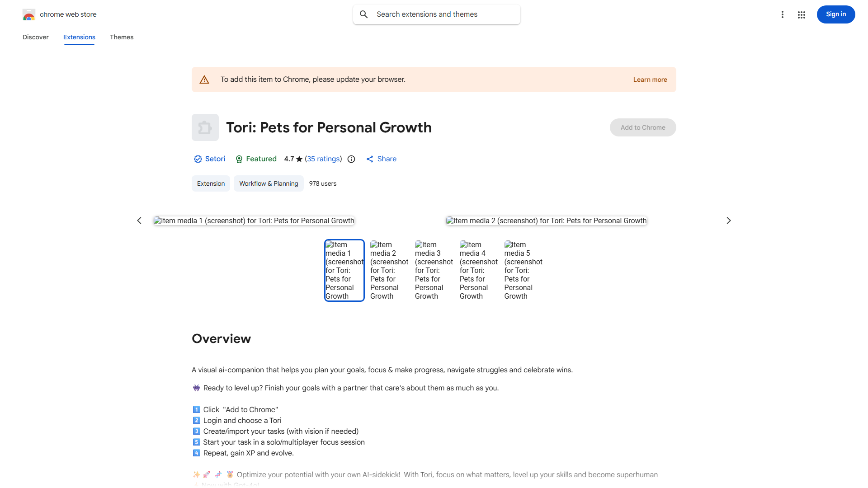Follow the Learn more link

[x=650, y=80]
